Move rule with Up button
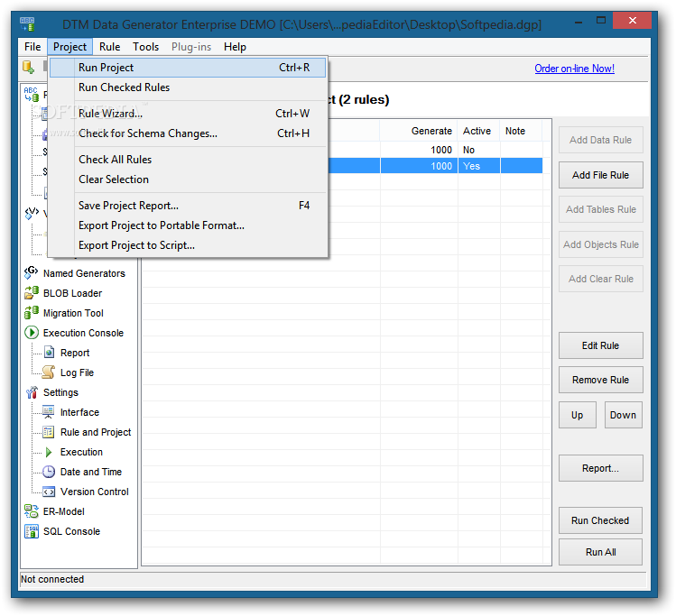The height and width of the screenshot is (616, 676). click(578, 415)
